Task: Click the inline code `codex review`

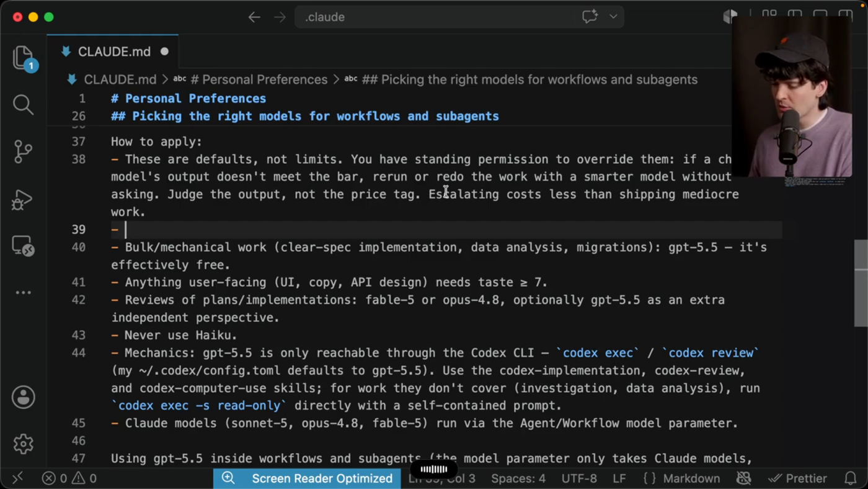Action: point(711,353)
